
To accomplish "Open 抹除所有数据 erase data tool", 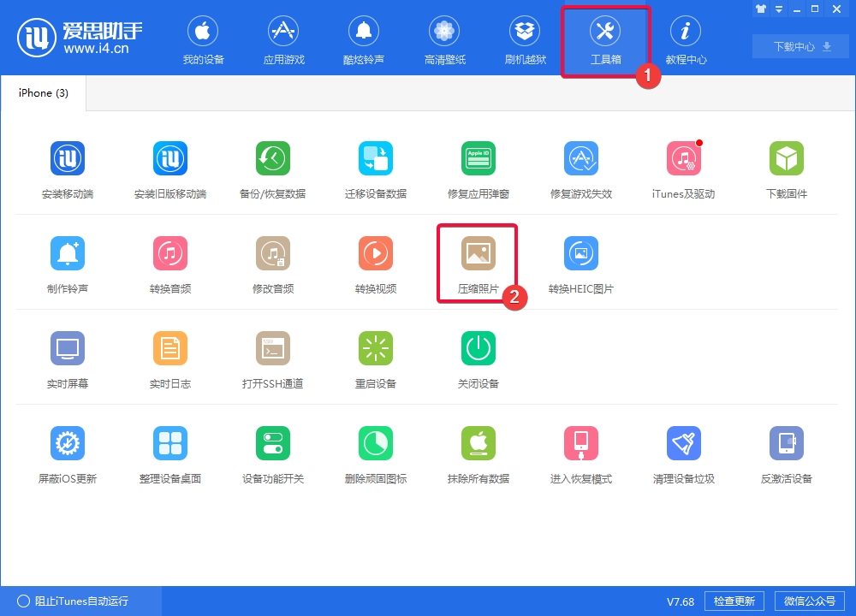I will [478, 453].
